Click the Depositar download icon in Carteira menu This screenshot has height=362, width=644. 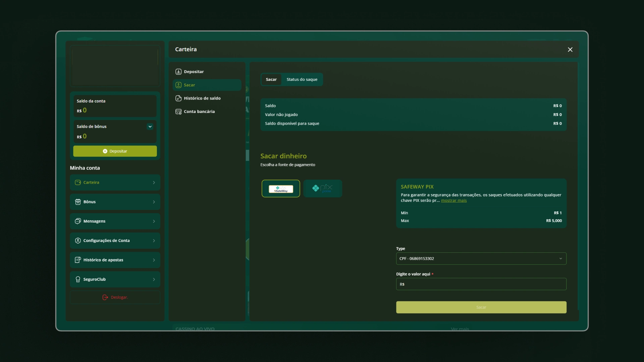[178, 72]
